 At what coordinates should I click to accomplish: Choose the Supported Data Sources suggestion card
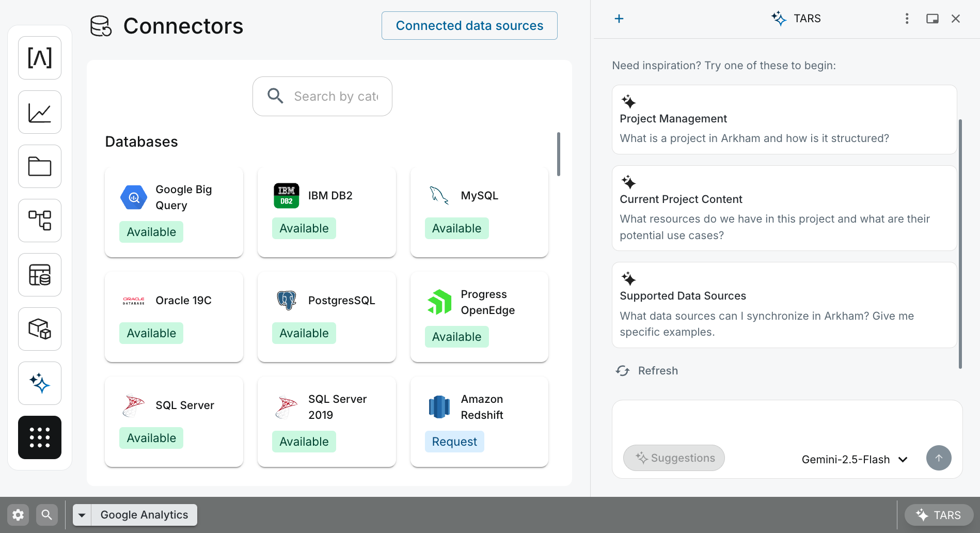click(x=784, y=305)
